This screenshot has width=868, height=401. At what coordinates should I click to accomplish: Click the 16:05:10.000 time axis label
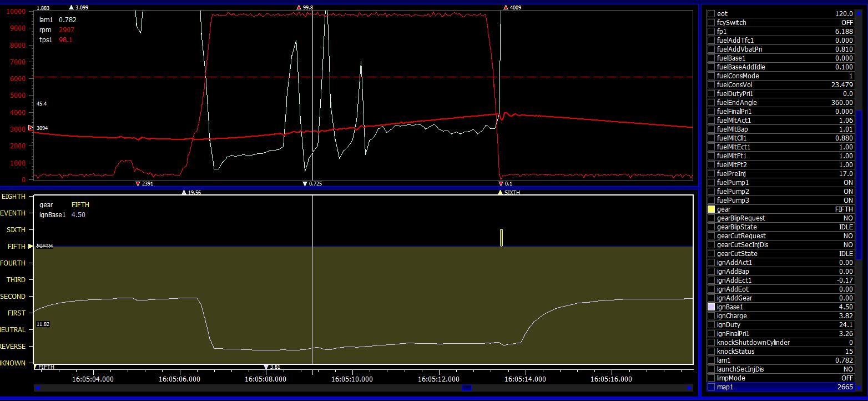(x=352, y=379)
